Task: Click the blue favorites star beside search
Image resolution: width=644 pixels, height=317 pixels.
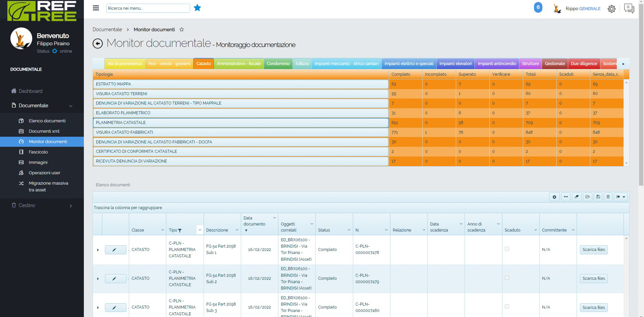Action: point(197,8)
